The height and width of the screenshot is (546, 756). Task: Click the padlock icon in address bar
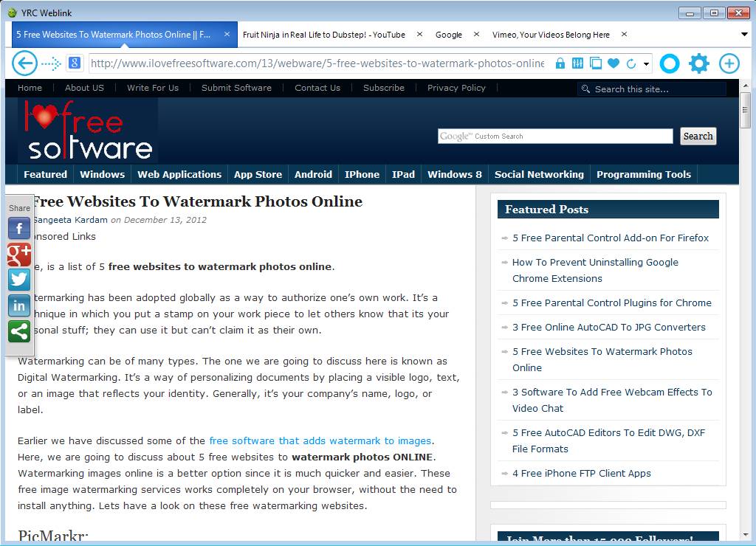[x=560, y=63]
